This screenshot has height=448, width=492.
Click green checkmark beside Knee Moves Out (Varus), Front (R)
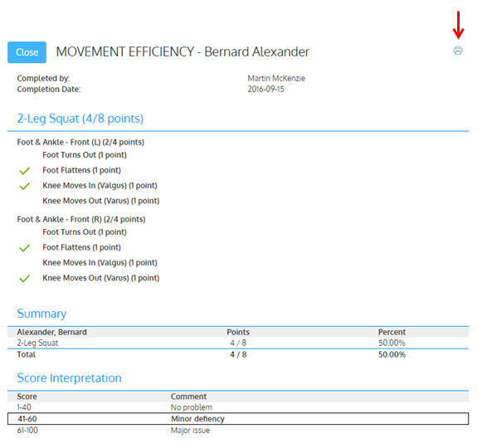[x=24, y=279]
